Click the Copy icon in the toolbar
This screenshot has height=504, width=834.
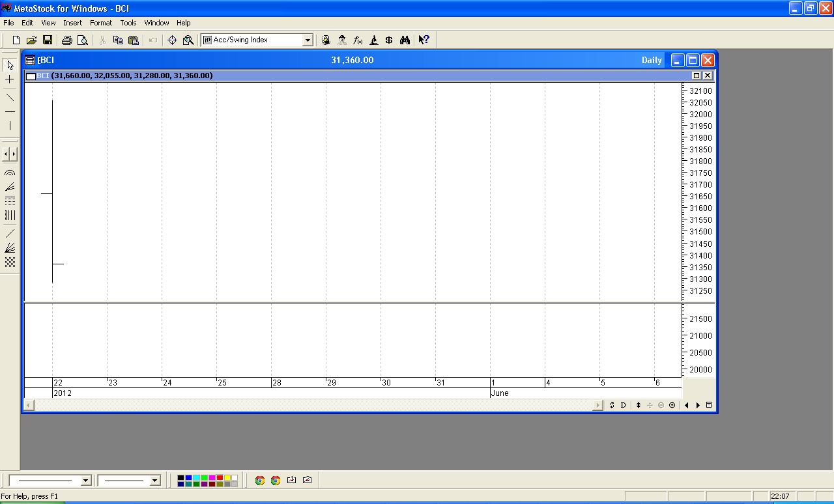coord(118,40)
